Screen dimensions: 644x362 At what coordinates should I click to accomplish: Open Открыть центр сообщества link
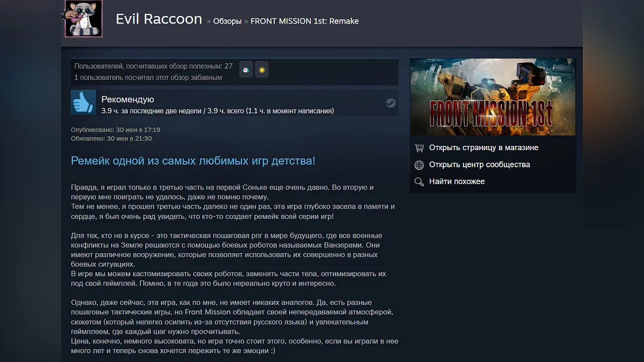tap(479, 165)
